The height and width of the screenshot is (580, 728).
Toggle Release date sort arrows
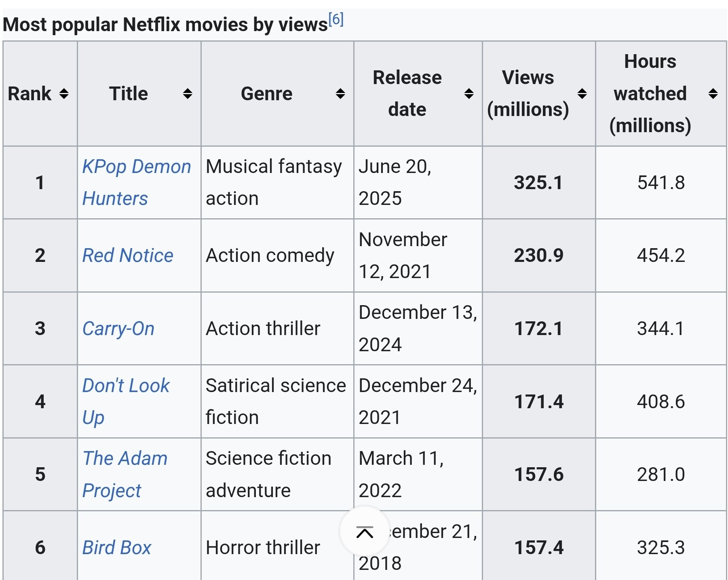[469, 94]
